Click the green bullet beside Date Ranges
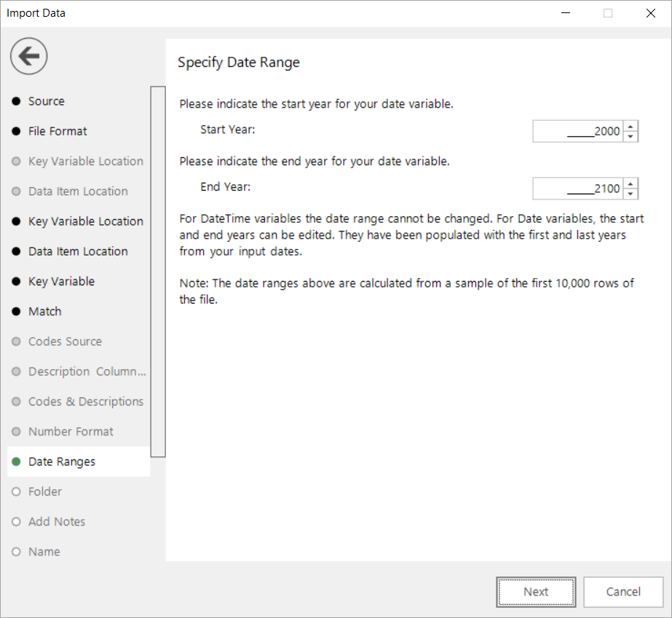This screenshot has width=672, height=618. click(x=16, y=461)
